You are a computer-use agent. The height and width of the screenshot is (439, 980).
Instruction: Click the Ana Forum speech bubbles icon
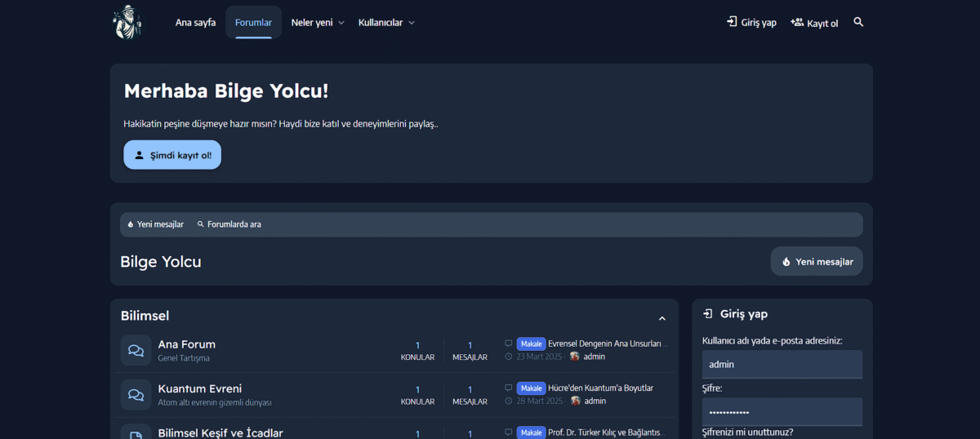point(136,350)
